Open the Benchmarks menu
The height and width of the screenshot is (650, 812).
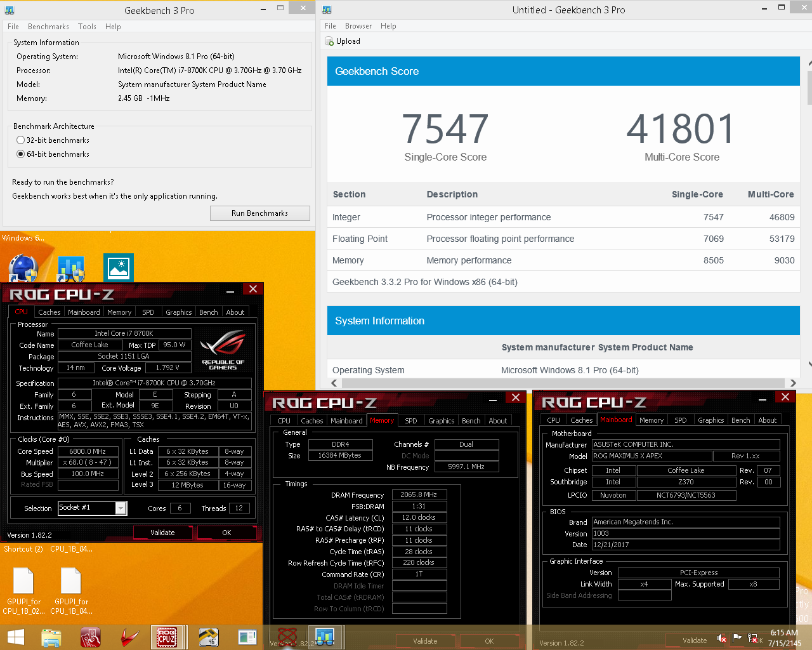tap(48, 27)
